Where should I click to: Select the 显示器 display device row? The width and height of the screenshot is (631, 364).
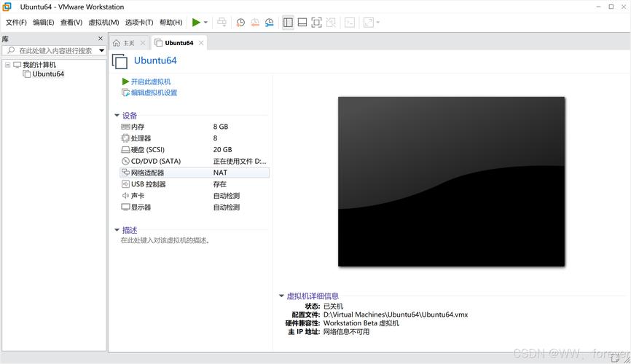[195, 207]
